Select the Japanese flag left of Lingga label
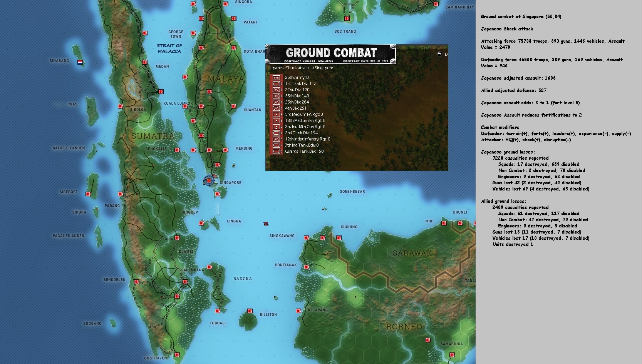 point(201,223)
